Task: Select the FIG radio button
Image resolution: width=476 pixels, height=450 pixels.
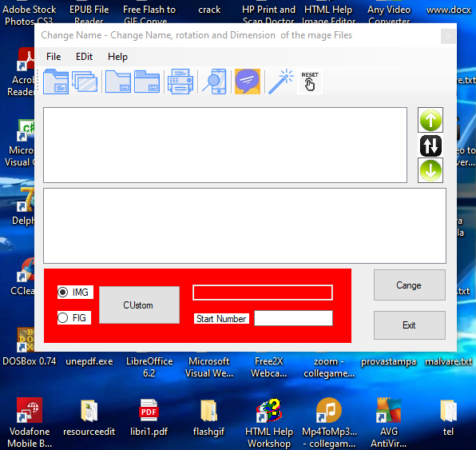Action: pyautogui.click(x=63, y=318)
